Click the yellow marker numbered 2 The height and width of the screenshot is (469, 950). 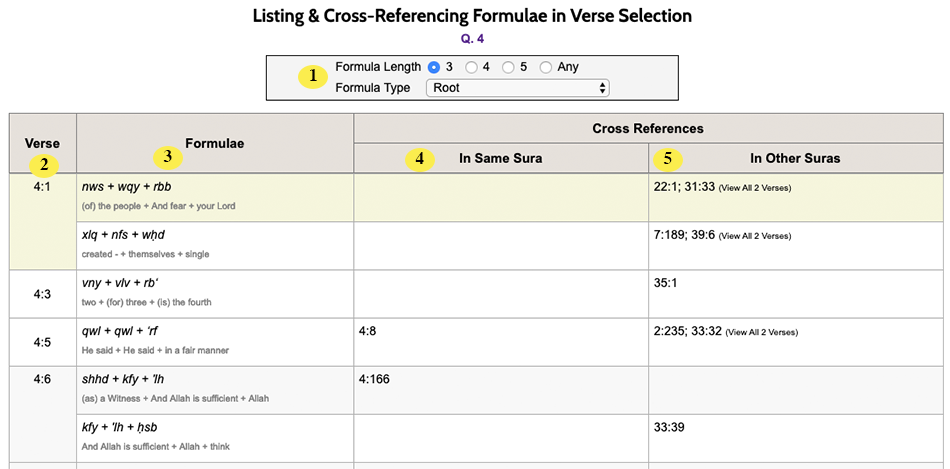[42, 164]
